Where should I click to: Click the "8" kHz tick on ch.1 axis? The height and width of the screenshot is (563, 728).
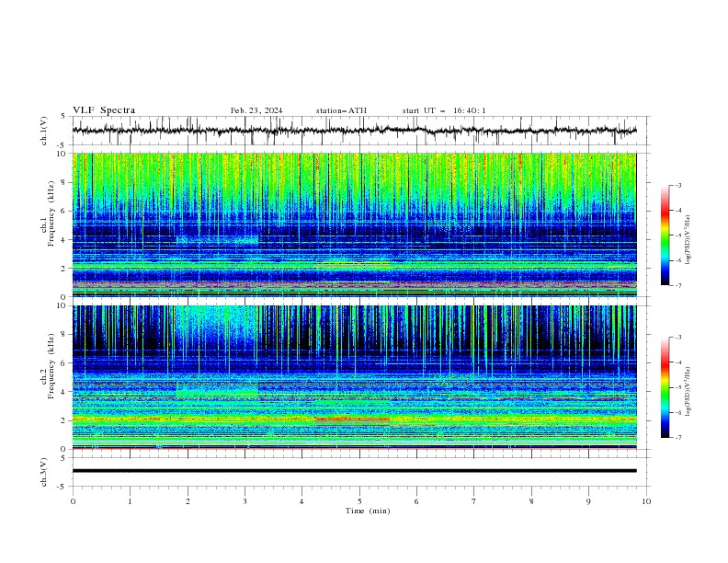(x=65, y=182)
